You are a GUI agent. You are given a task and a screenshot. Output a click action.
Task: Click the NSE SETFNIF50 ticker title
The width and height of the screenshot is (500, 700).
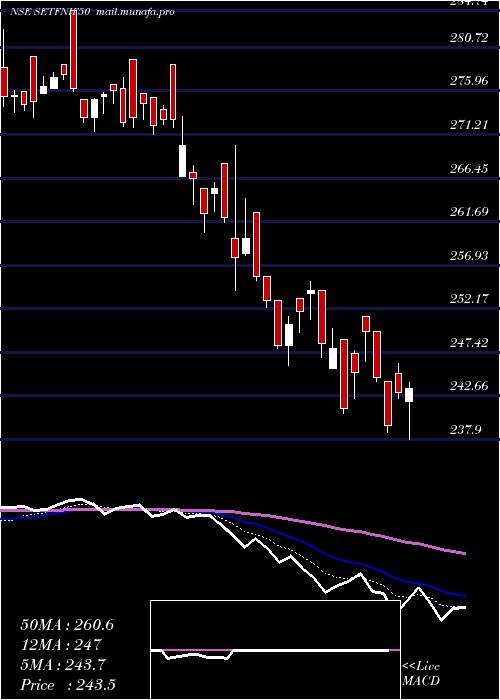click(x=51, y=12)
